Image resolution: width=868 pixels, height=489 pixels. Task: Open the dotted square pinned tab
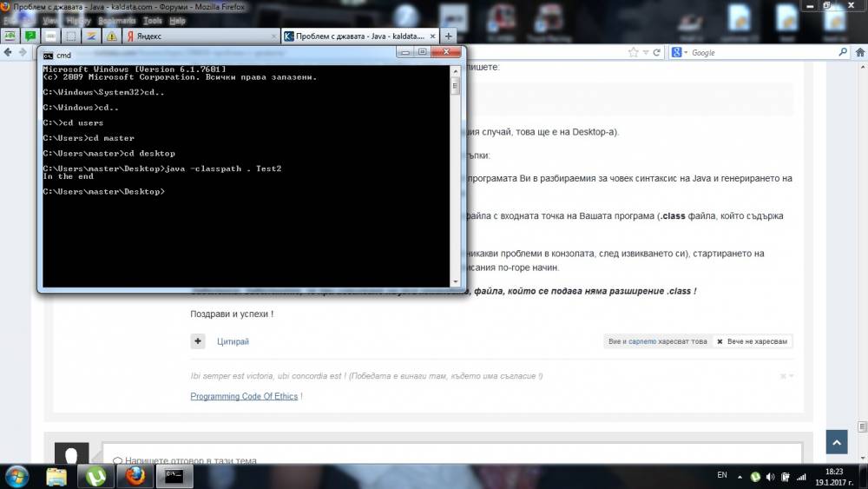(x=71, y=36)
